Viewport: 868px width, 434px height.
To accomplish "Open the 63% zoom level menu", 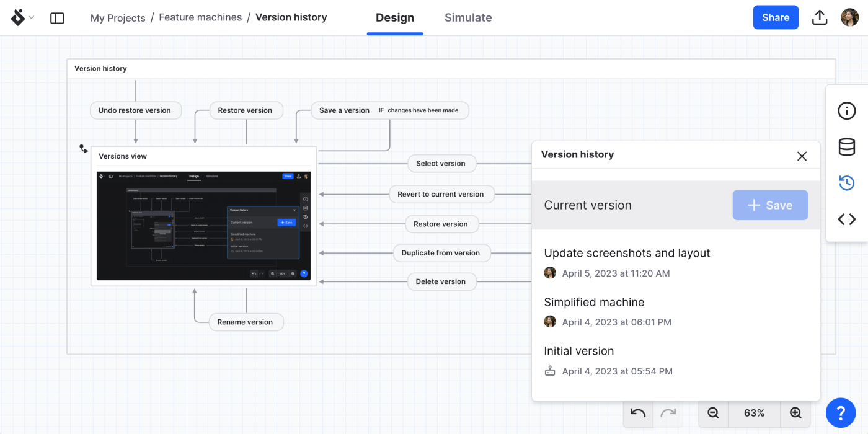I will tap(754, 413).
